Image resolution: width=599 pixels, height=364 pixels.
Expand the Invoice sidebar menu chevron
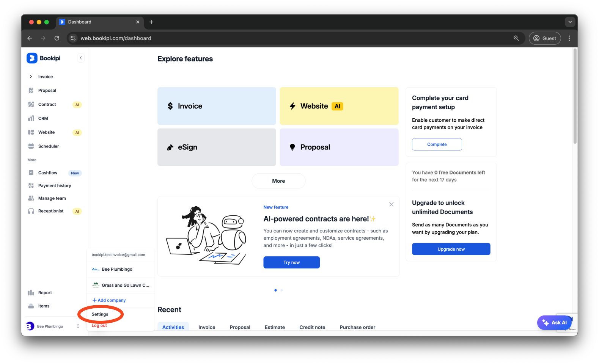click(x=31, y=77)
